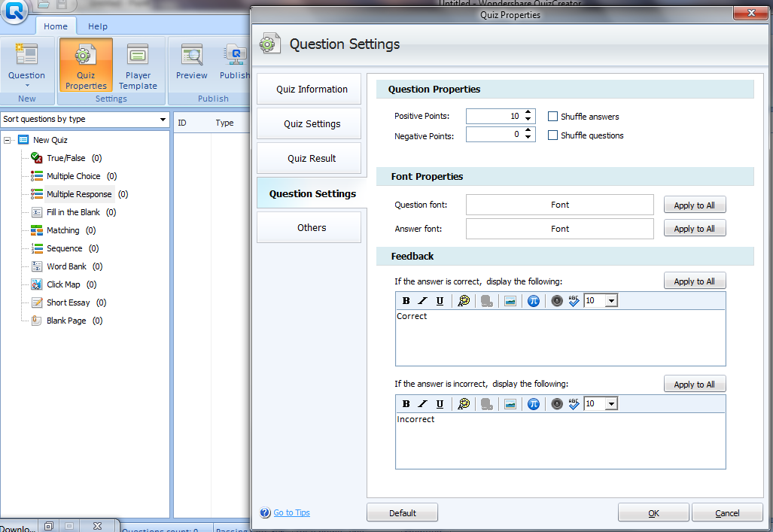Select Fill in the Blank tree item

coord(74,212)
